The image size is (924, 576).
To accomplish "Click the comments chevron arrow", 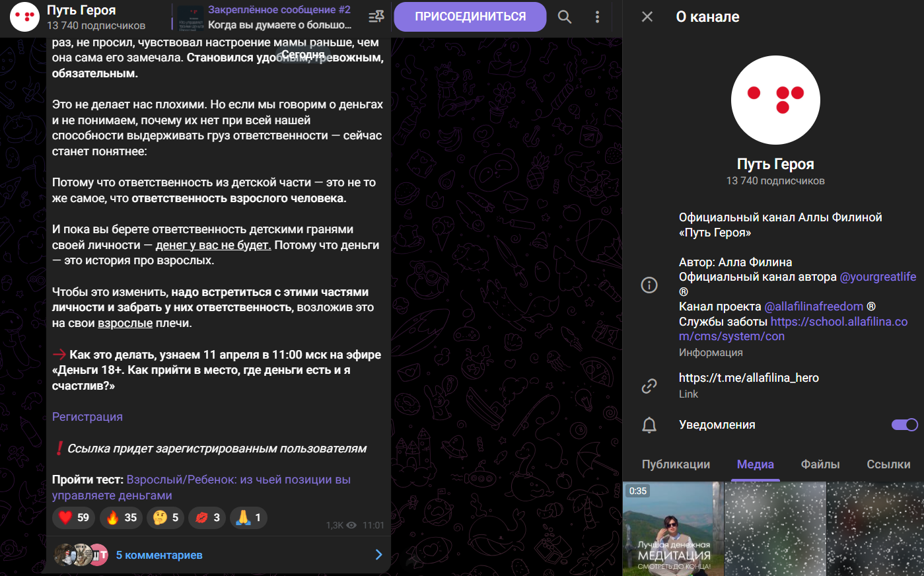I will tap(378, 555).
